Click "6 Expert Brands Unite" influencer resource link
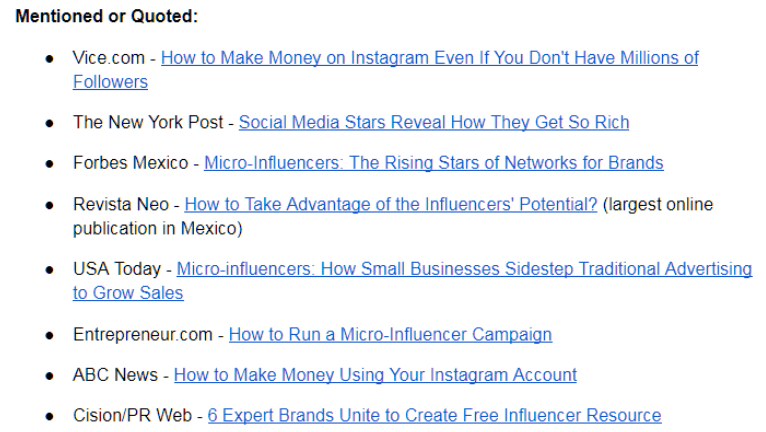Screen dimensions: 766x432 (x=434, y=415)
